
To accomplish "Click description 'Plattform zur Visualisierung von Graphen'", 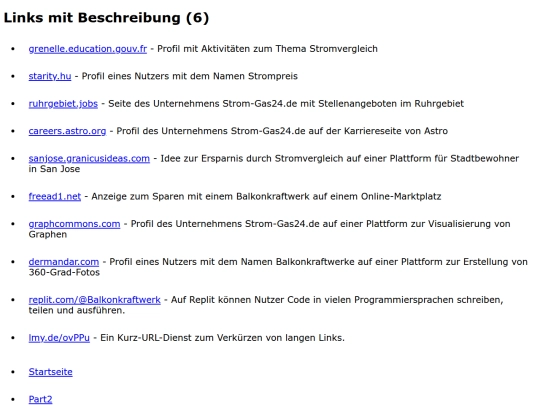I will [269, 229].
